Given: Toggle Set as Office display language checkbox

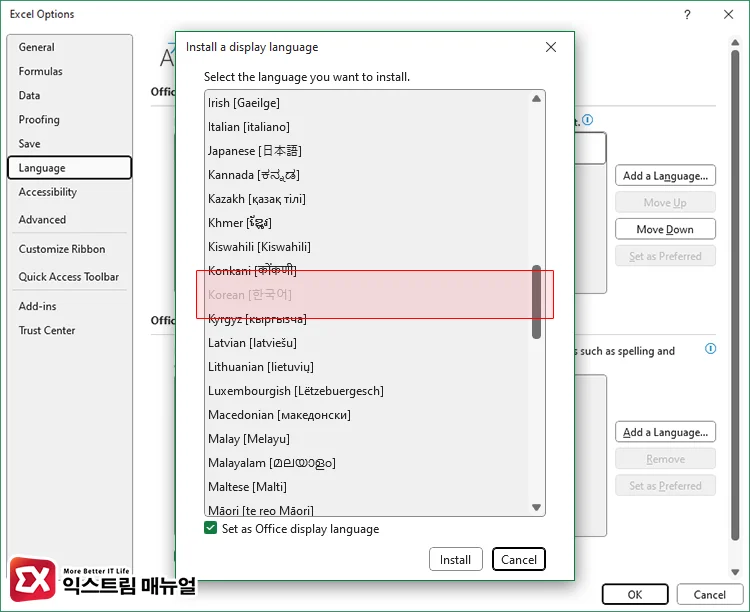Looking at the screenshot, I should coord(210,529).
